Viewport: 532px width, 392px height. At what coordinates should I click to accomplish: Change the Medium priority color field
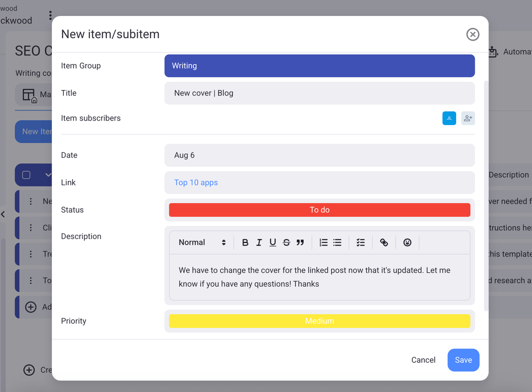(319, 321)
